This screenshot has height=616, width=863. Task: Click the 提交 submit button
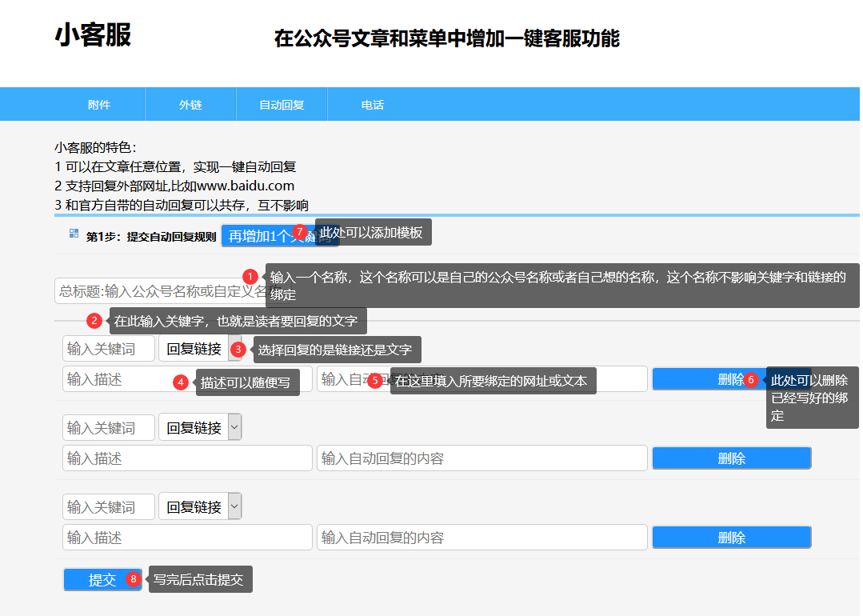coord(96,579)
